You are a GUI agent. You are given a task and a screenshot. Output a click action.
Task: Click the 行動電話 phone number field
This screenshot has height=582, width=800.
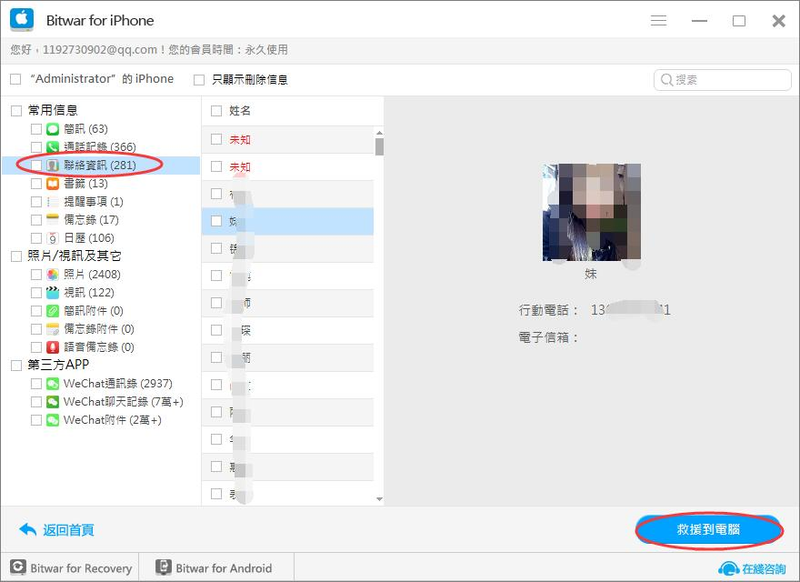631,310
